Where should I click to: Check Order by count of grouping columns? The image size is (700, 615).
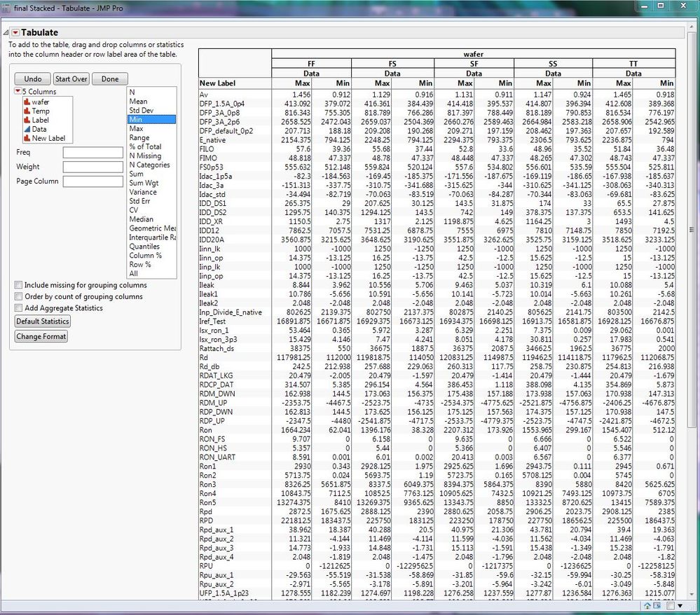[18, 296]
